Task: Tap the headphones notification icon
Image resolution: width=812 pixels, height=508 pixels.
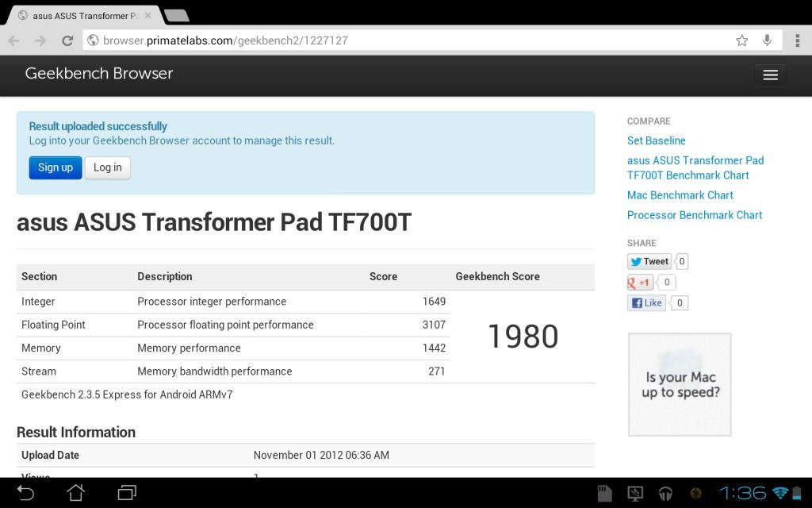Action: click(x=665, y=493)
